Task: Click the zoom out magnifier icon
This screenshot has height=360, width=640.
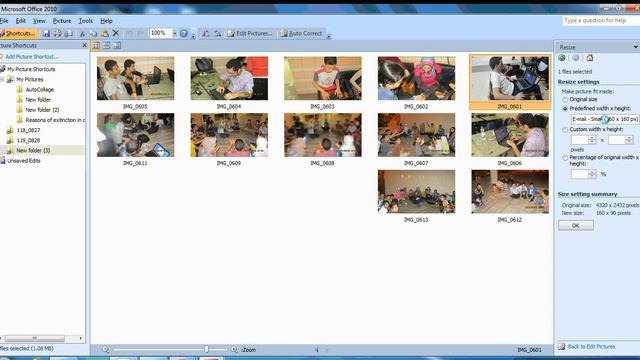Action: pos(105,349)
